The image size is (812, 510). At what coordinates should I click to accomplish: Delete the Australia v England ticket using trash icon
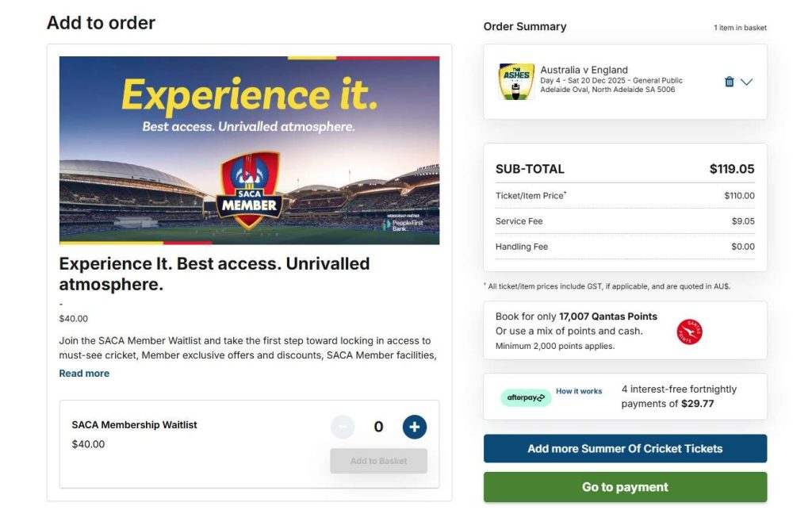(x=729, y=81)
